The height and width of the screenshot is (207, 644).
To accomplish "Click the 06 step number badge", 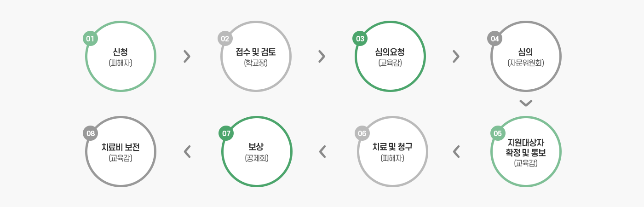I will 362,133.
